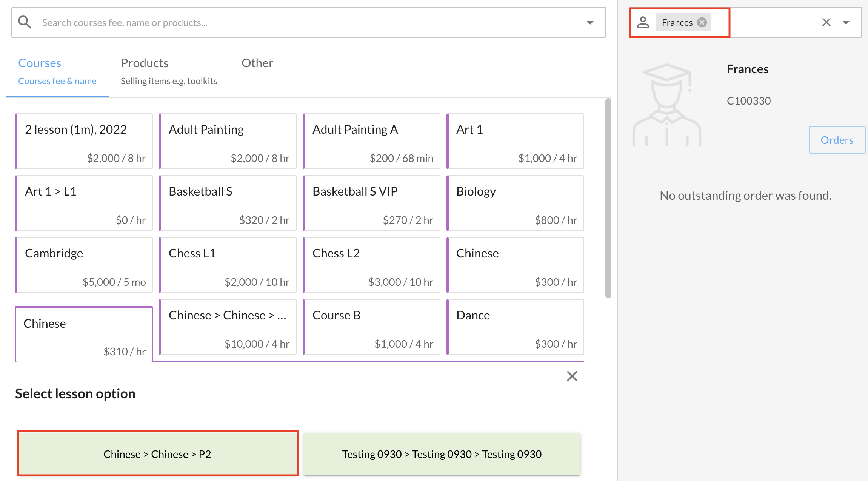The height and width of the screenshot is (481, 868).
Task: Select the Adult Painting A course card
Action: pyautogui.click(x=372, y=141)
